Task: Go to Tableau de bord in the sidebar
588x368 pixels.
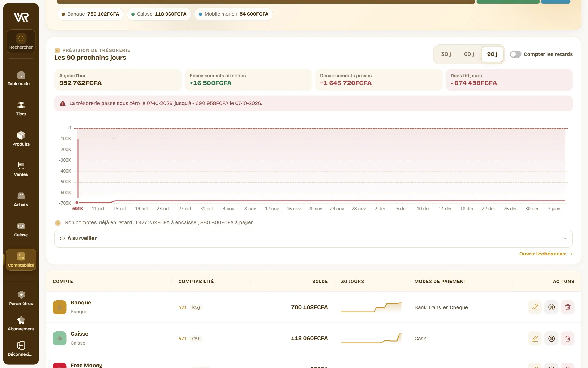Action: 21,79
